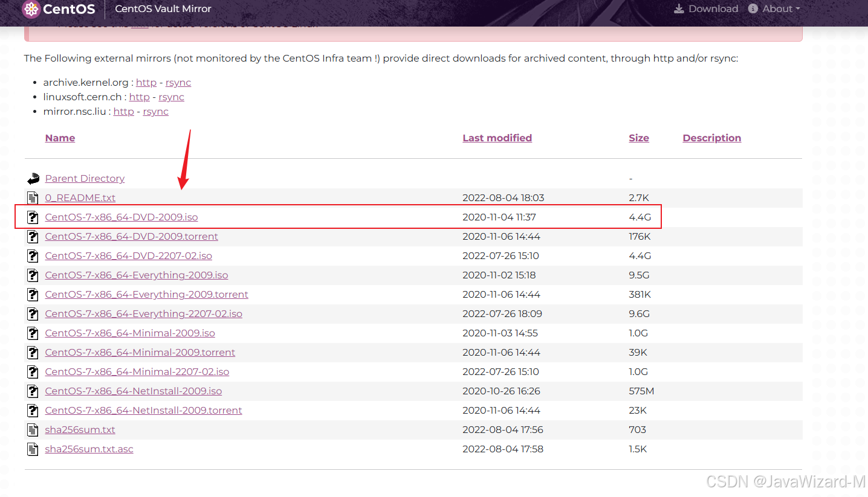Screen dimensions: 868x497
Task: Click the icon beside CentOS-7-x86_64-Minimal-2009.torrent
Action: point(33,353)
